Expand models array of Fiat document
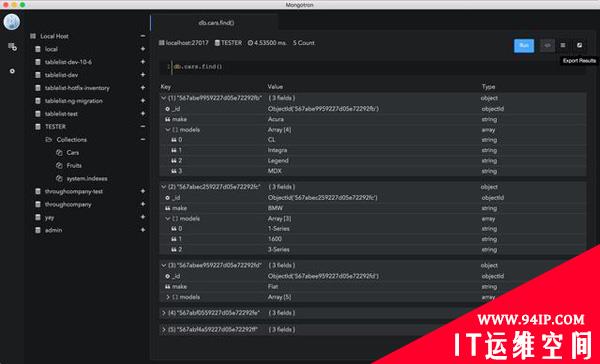Screen dimensions: 600x364 pyautogui.click(x=168, y=297)
